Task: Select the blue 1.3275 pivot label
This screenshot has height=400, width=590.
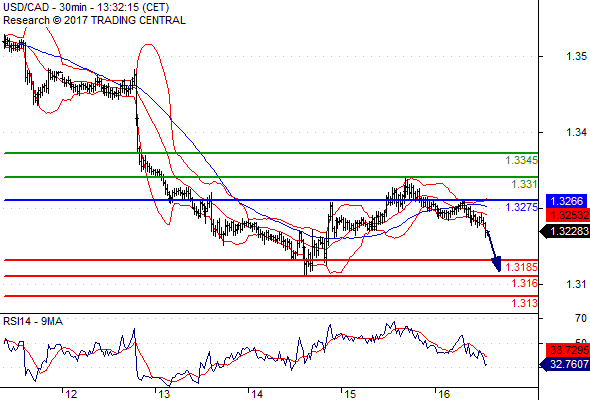Action: [522, 207]
